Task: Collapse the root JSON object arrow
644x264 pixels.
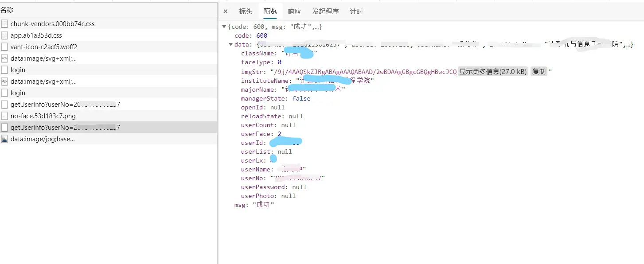Action: [224, 27]
